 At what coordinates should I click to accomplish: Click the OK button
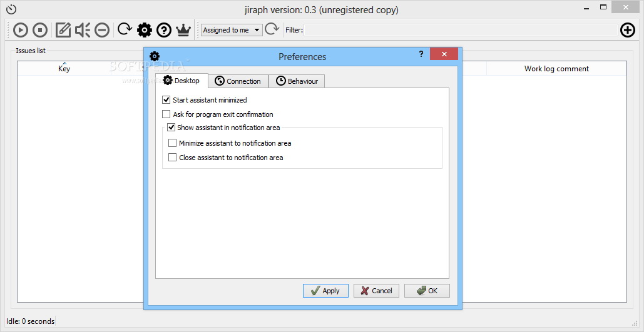click(x=427, y=291)
